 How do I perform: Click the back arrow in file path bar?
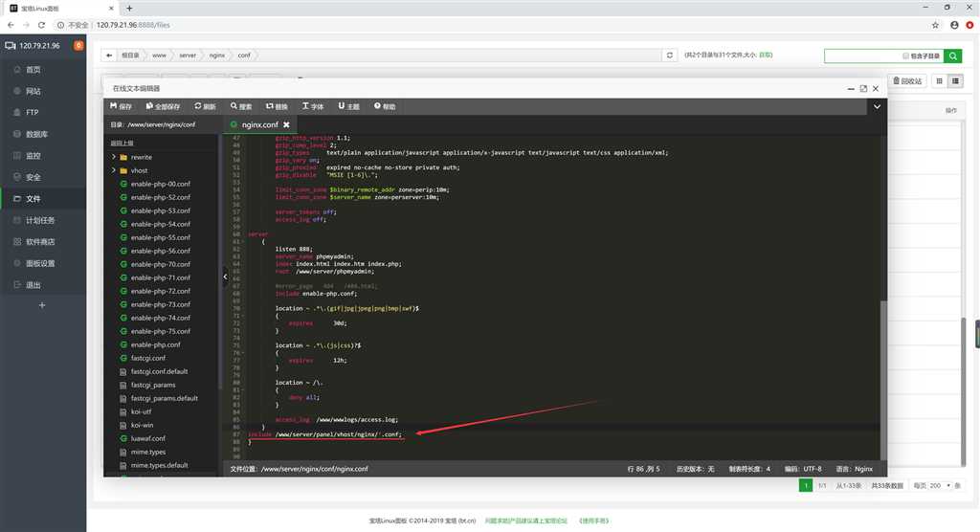[x=109, y=55]
